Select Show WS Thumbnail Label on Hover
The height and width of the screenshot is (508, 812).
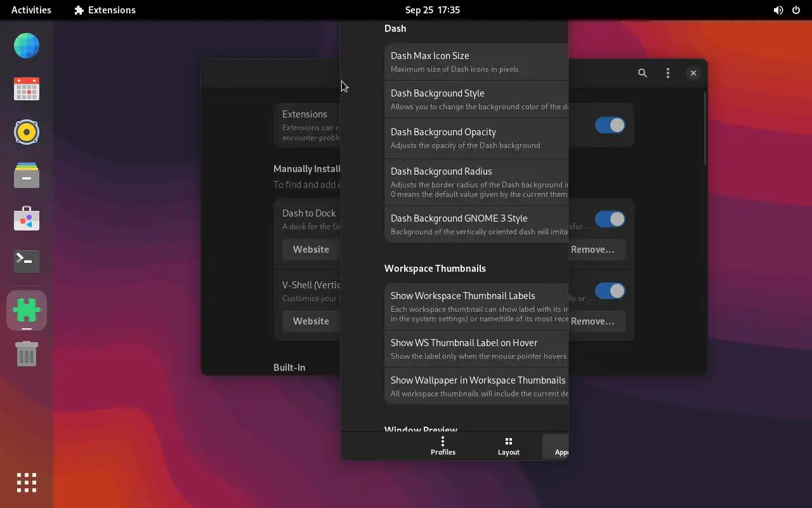point(476,349)
